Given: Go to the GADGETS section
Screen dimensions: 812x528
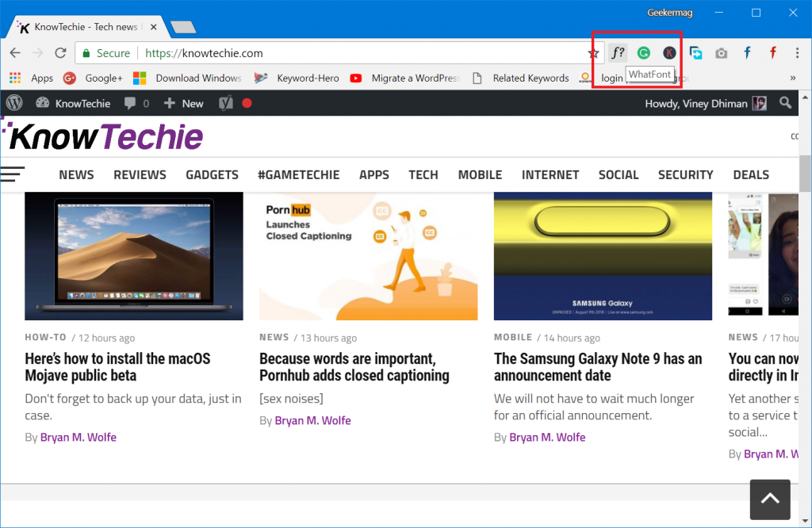Looking at the screenshot, I should pyautogui.click(x=213, y=175).
